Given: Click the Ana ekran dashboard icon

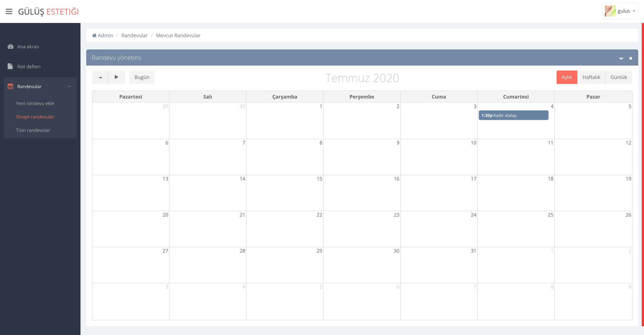Looking at the screenshot, I should pyautogui.click(x=11, y=47).
